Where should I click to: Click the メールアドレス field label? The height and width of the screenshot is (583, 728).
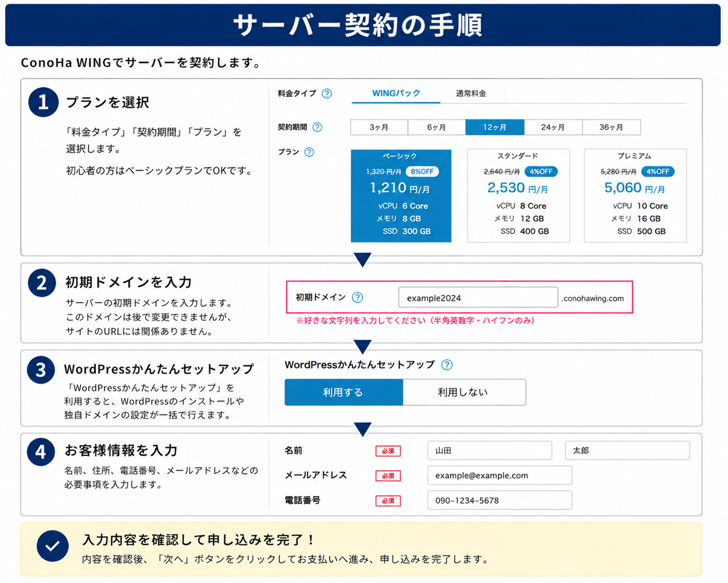[x=316, y=475]
